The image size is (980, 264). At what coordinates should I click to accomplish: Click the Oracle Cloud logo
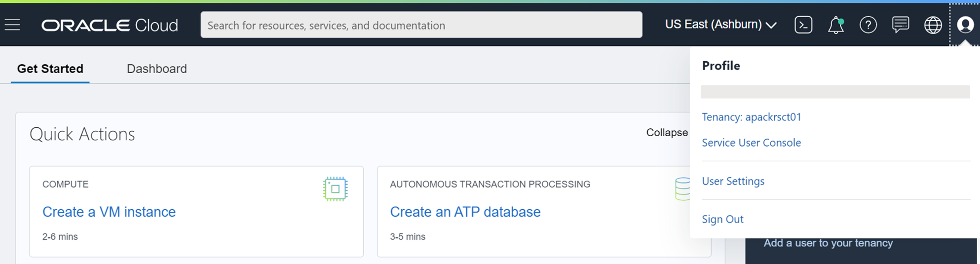110,25
